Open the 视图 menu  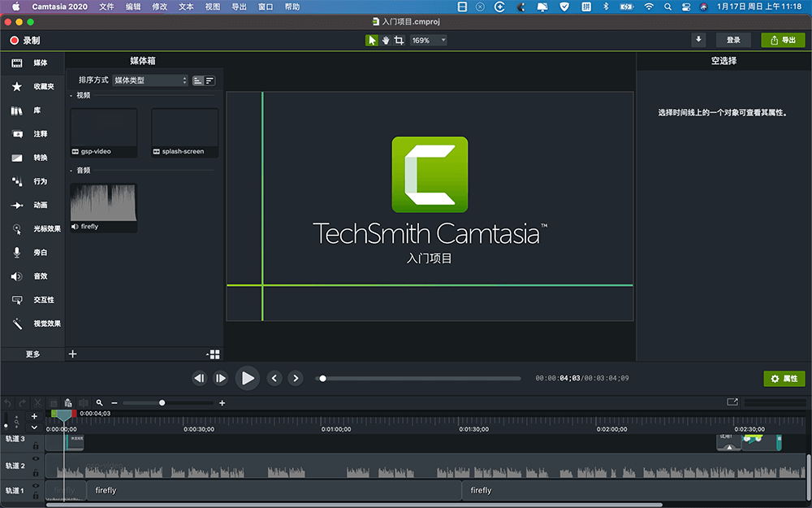click(212, 7)
